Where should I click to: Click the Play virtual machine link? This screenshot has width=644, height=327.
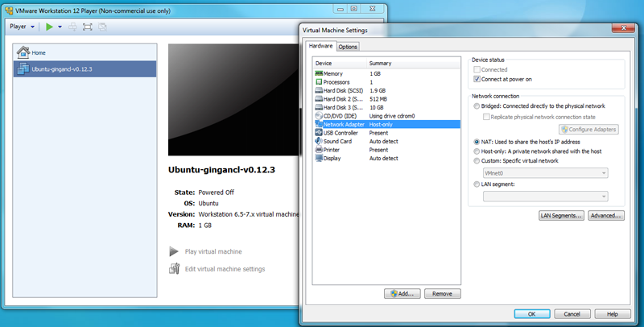[213, 251]
